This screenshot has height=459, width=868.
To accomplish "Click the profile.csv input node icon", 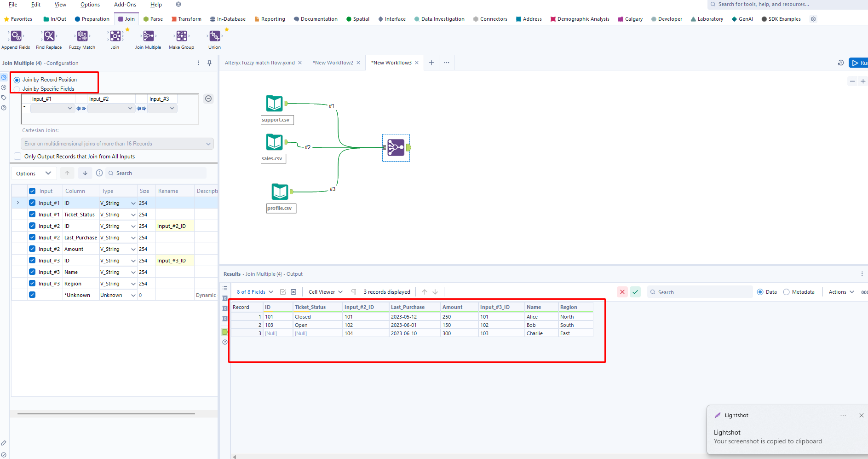I will 280,192.
